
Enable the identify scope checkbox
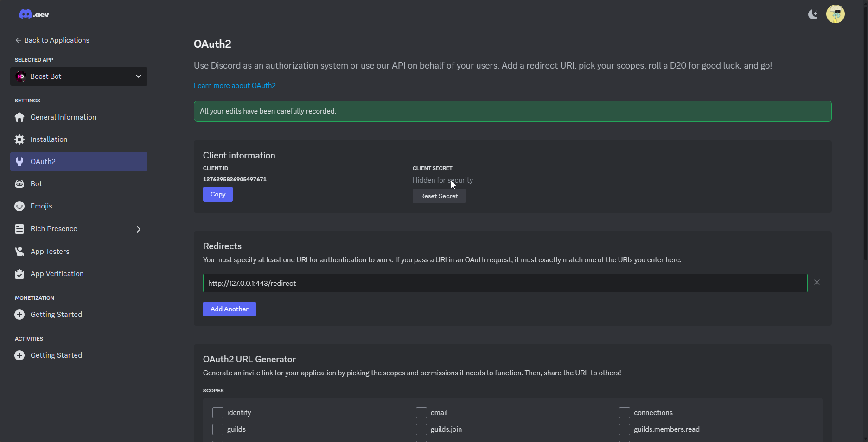click(218, 413)
